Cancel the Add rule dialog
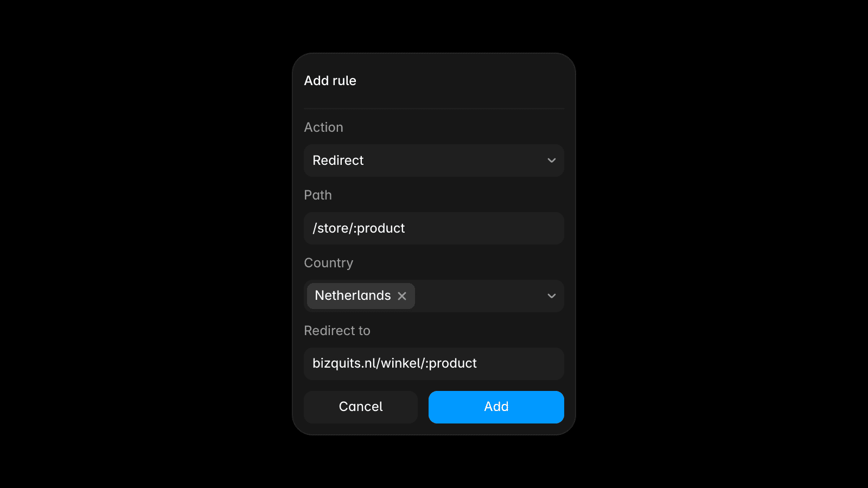The image size is (868, 488). [361, 407]
